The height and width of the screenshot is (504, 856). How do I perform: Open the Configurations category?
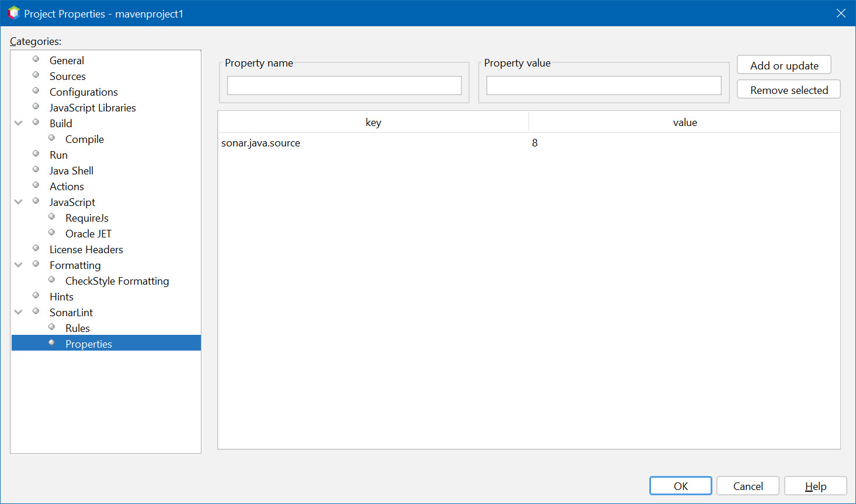pos(83,92)
